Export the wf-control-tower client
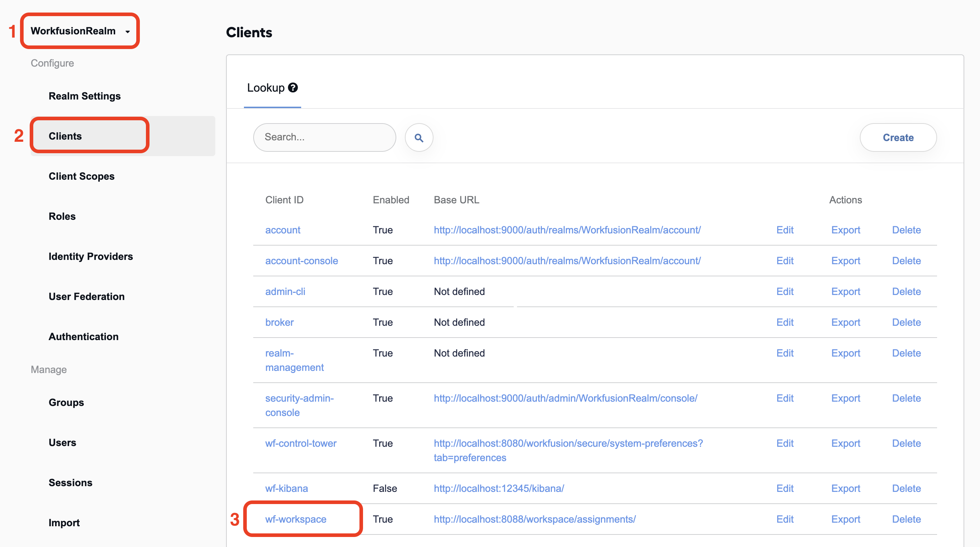The width and height of the screenshot is (980, 547). click(845, 444)
